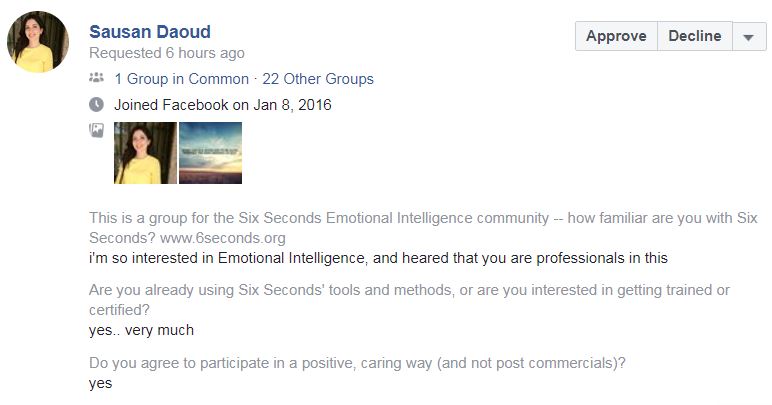Open the '1 Group in Common' link

(181, 79)
